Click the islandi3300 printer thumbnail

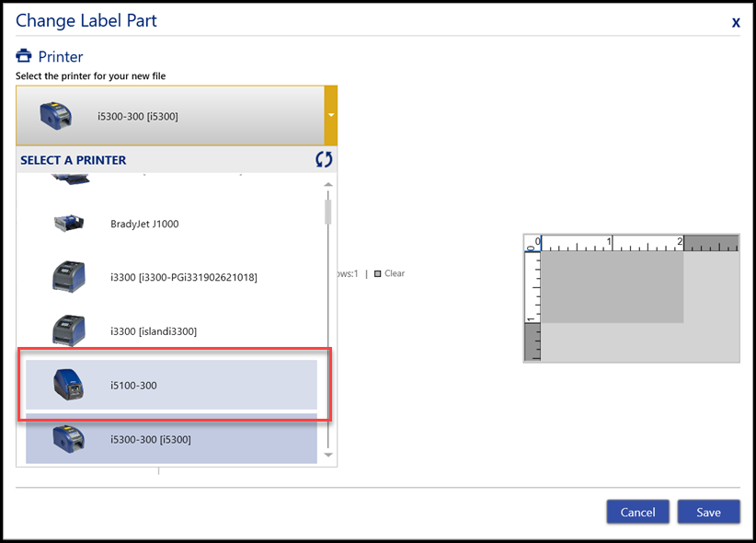tap(69, 330)
